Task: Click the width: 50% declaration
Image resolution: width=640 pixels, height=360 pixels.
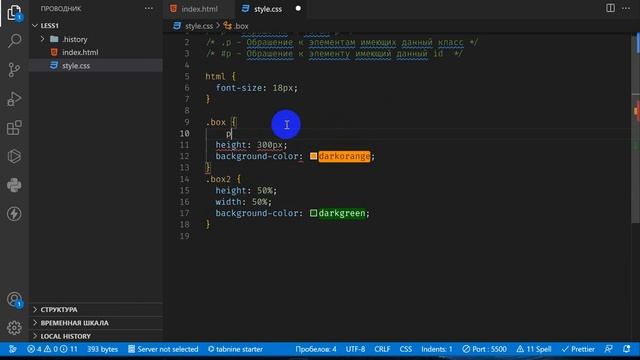Action: [243, 202]
